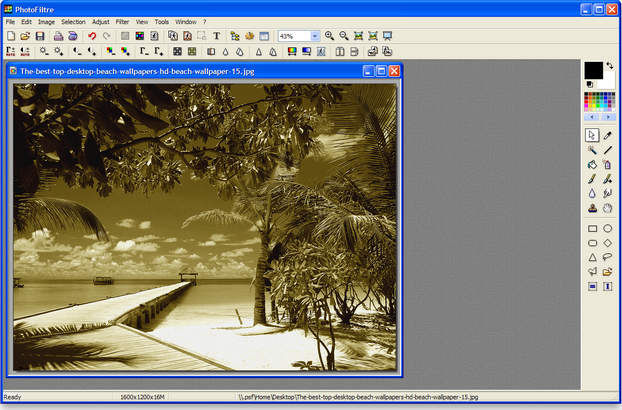Select the Spray can tool
Image resolution: width=622 pixels, height=410 pixels.
click(607, 165)
